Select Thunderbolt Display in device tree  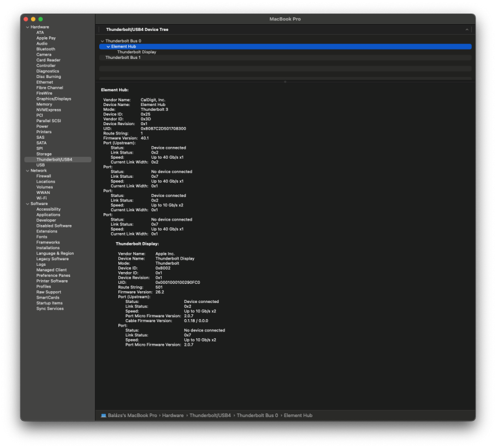(136, 52)
